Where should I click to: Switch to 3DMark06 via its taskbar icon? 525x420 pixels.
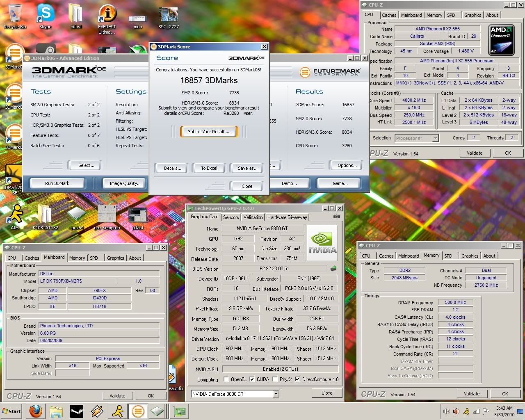click(138, 411)
